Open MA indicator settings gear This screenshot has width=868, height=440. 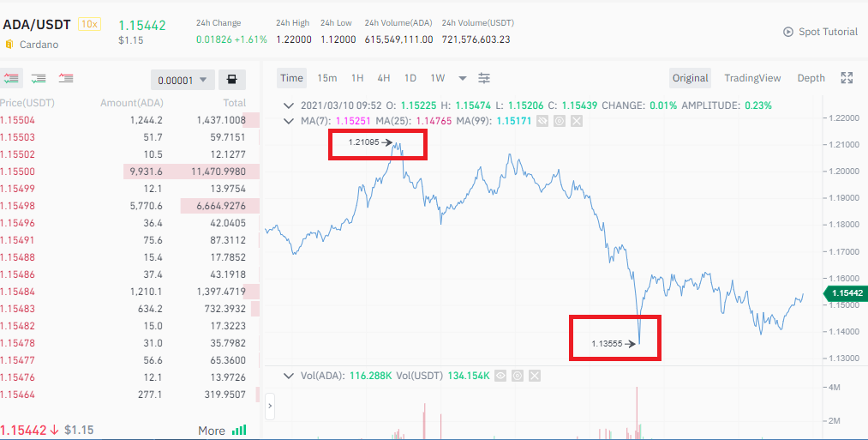pyautogui.click(x=560, y=121)
